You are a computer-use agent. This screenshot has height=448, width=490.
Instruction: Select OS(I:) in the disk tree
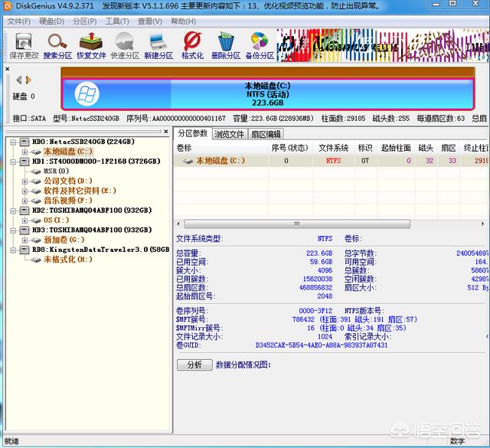[57, 220]
